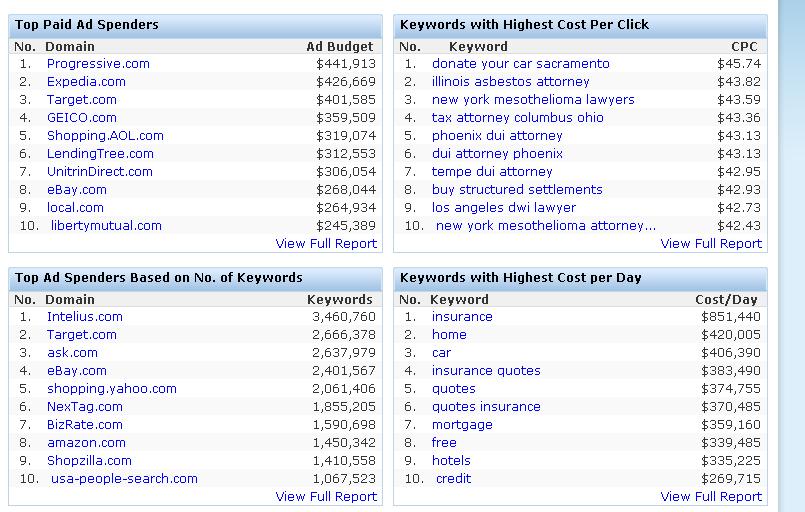Screen dimensions: 805x512
Task: Click the 'CPC' column header
Action: (x=744, y=46)
